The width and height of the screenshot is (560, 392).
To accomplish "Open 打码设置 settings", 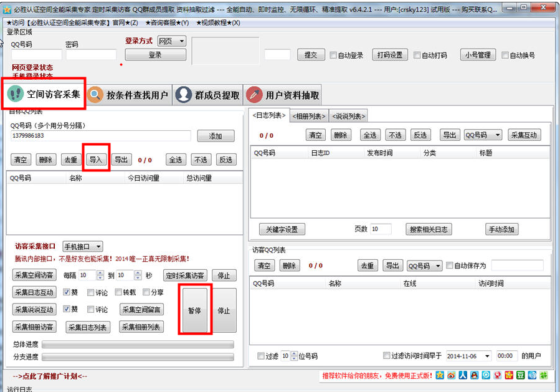I will 390,55.
